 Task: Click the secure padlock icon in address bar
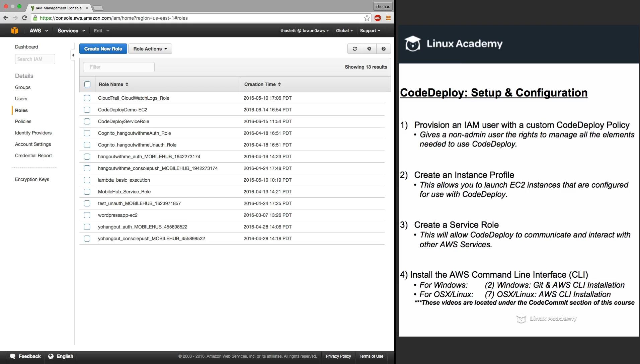pyautogui.click(x=35, y=18)
